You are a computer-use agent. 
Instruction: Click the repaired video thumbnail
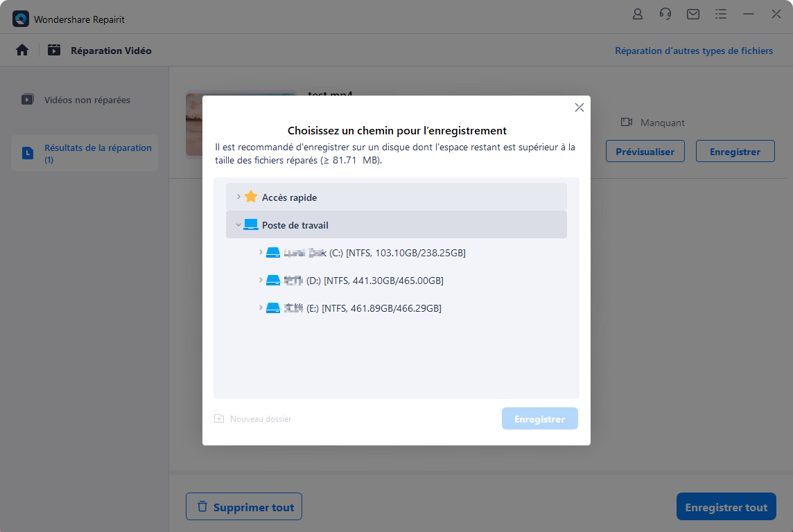(x=194, y=124)
